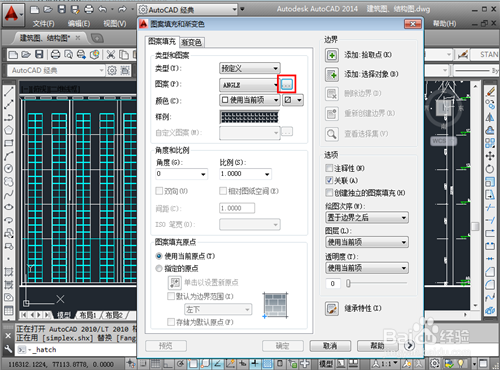Click the Cancel (取消) button
Image resolution: width=500 pixels, height=370 pixels.
click(330, 346)
